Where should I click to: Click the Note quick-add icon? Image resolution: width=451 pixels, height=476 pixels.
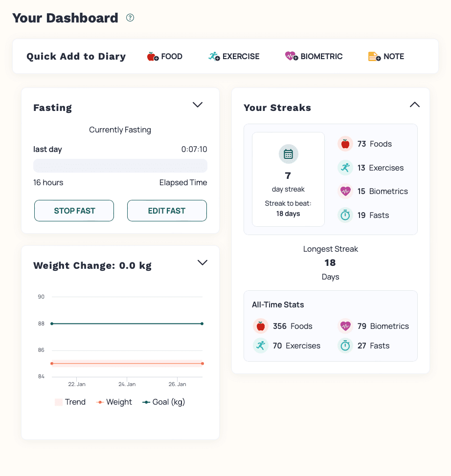click(x=374, y=57)
